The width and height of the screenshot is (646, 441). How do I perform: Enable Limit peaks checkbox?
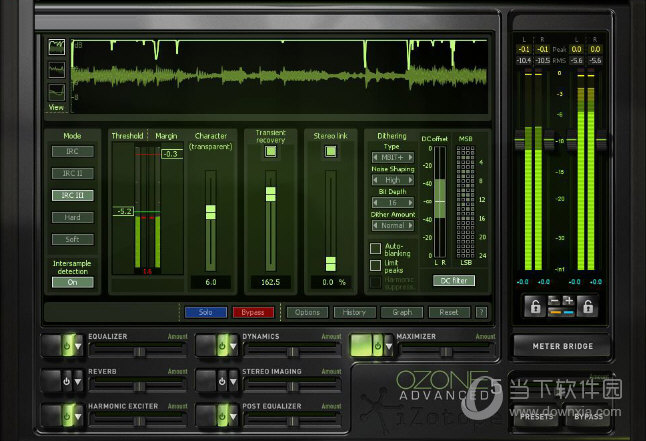[x=375, y=265]
